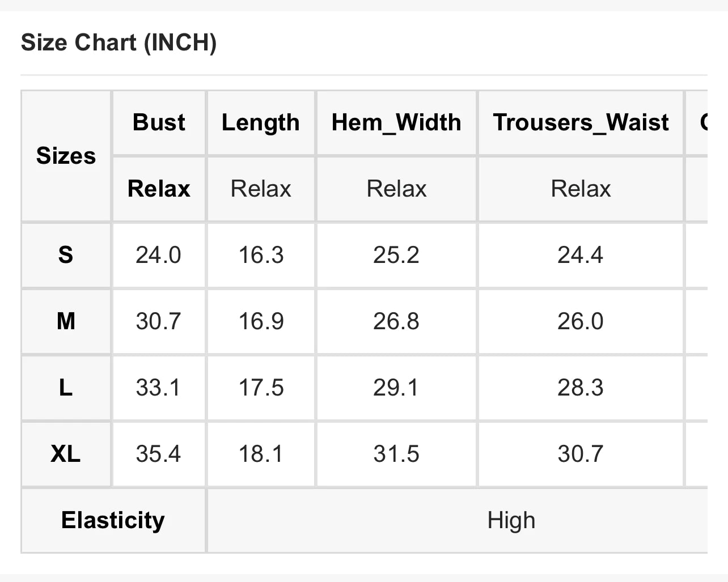Image resolution: width=728 pixels, height=582 pixels.
Task: Click the Trousers_Waist column header
Action: (581, 122)
